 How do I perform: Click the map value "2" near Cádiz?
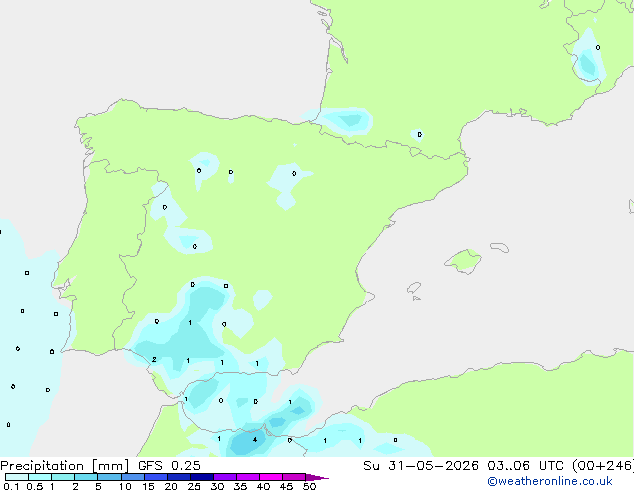tap(154, 359)
